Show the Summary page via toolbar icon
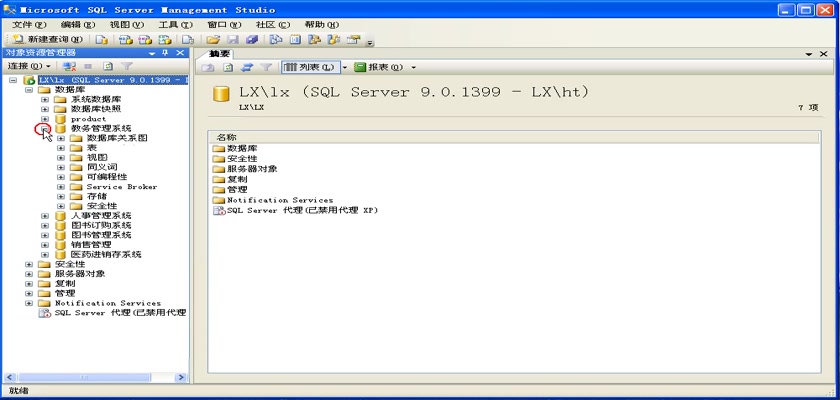 pyautogui.click(x=295, y=40)
